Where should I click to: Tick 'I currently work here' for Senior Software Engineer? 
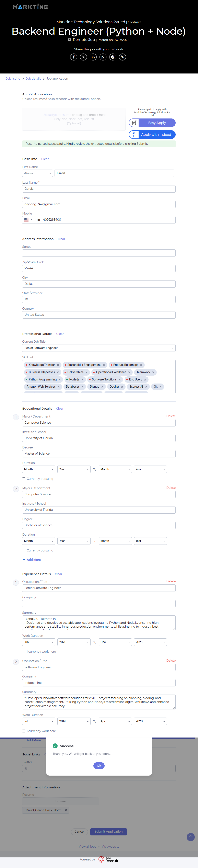(24, 652)
